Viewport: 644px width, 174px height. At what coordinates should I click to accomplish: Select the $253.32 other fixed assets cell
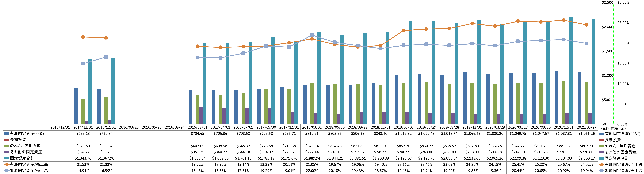pos(358,152)
